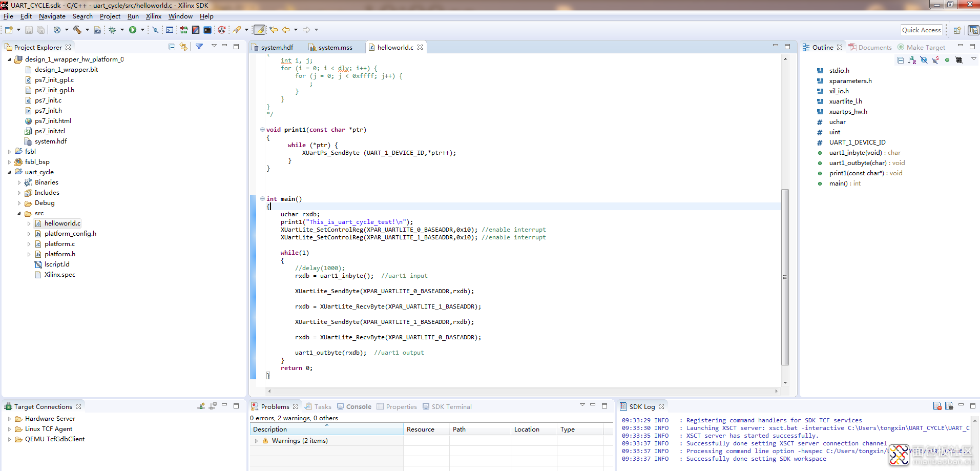
Task: Open Outline panel View Menu triangle
Action: 974,59
